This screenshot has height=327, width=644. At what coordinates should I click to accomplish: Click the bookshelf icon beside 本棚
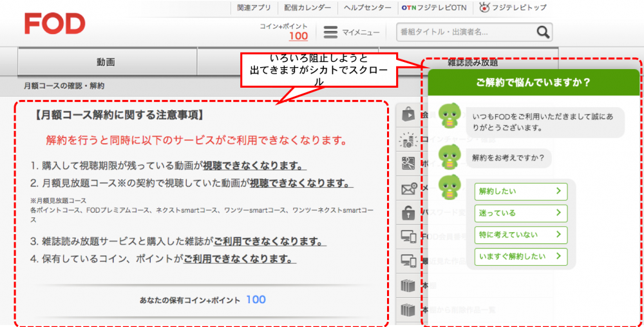408,286
